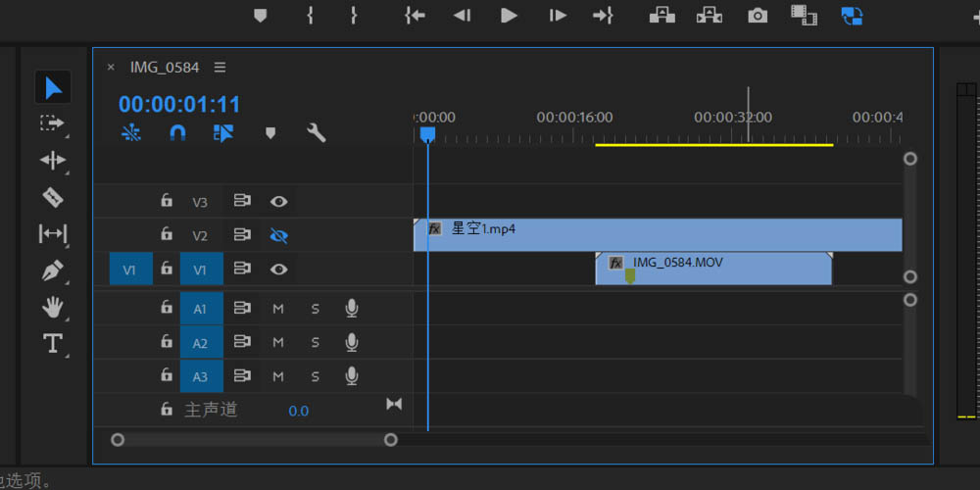The image size is (980, 490).
Task: Toggle V1 sync lock
Action: [242, 269]
